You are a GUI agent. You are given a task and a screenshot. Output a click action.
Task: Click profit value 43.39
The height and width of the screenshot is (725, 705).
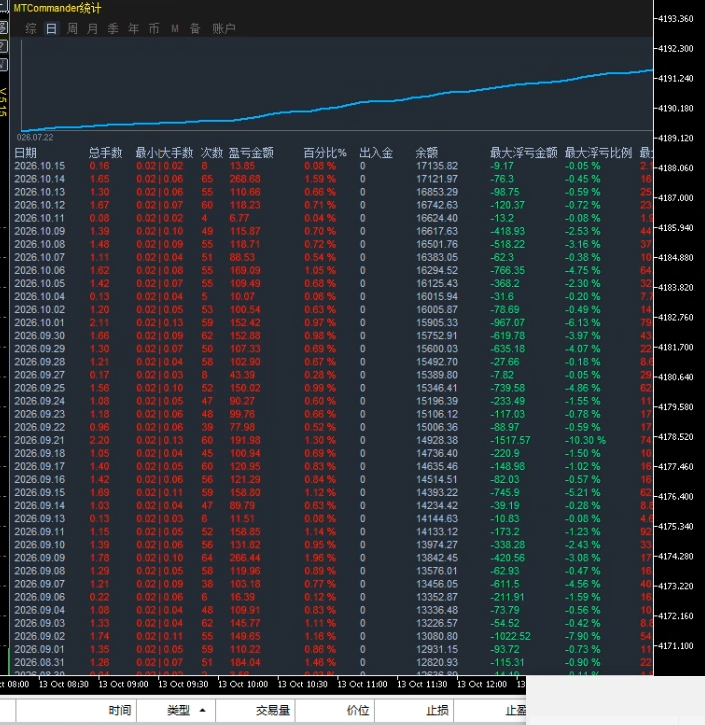pyautogui.click(x=242, y=375)
